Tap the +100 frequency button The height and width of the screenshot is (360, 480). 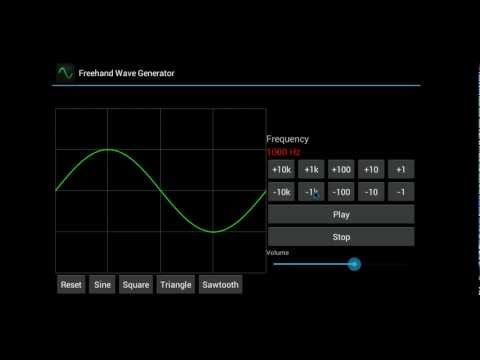341,170
